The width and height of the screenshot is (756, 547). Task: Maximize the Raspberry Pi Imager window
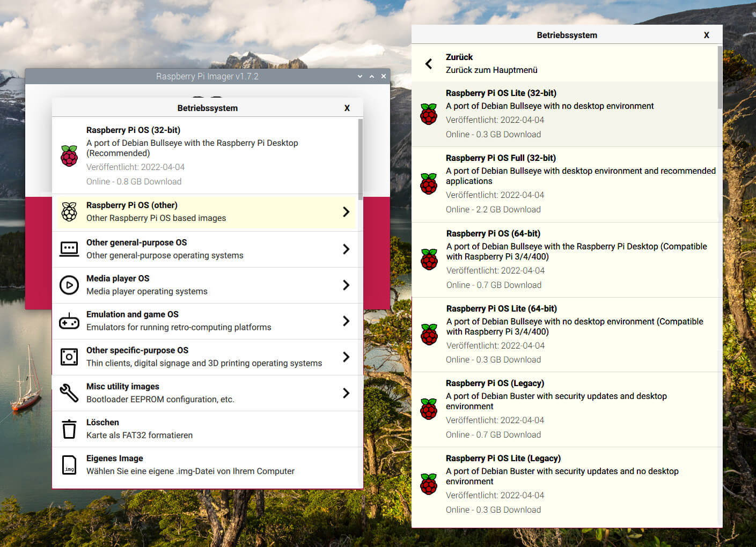(x=372, y=76)
